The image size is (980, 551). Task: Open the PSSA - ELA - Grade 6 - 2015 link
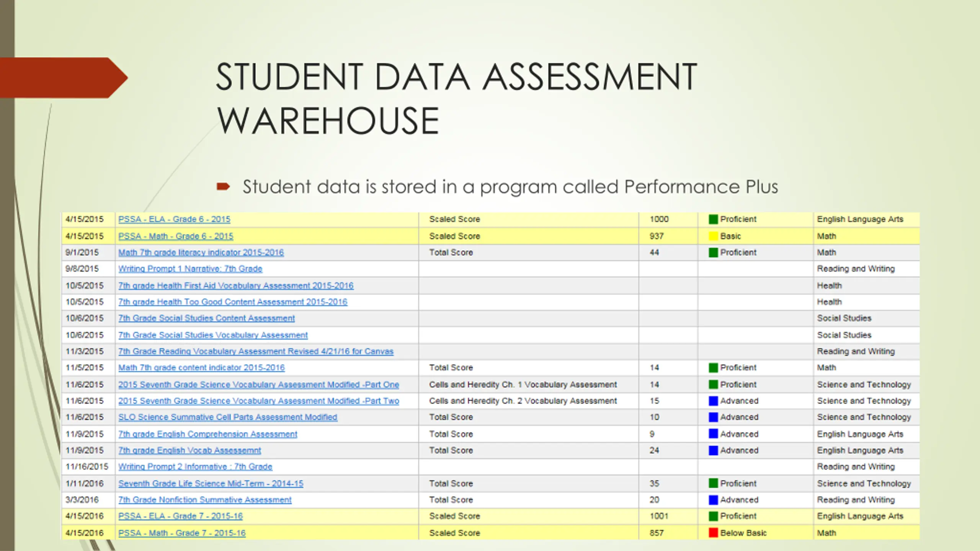pyautogui.click(x=174, y=219)
